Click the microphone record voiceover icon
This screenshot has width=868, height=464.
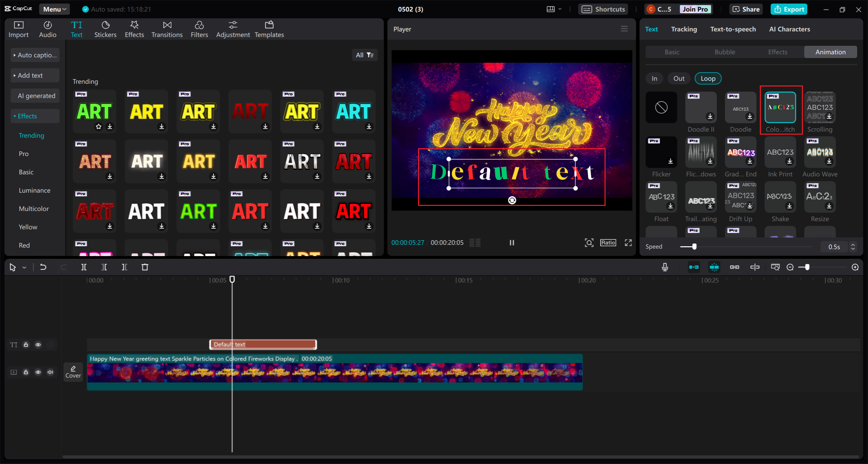click(665, 267)
